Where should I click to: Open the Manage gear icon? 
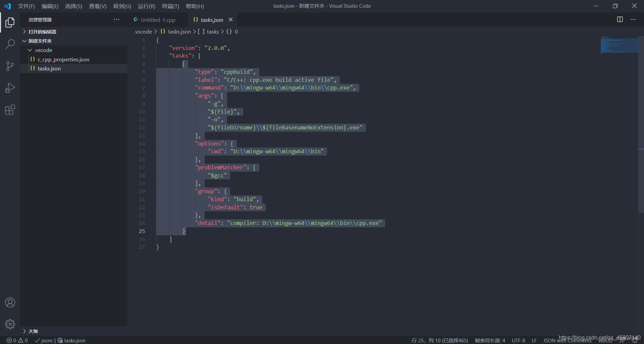pos(10,324)
